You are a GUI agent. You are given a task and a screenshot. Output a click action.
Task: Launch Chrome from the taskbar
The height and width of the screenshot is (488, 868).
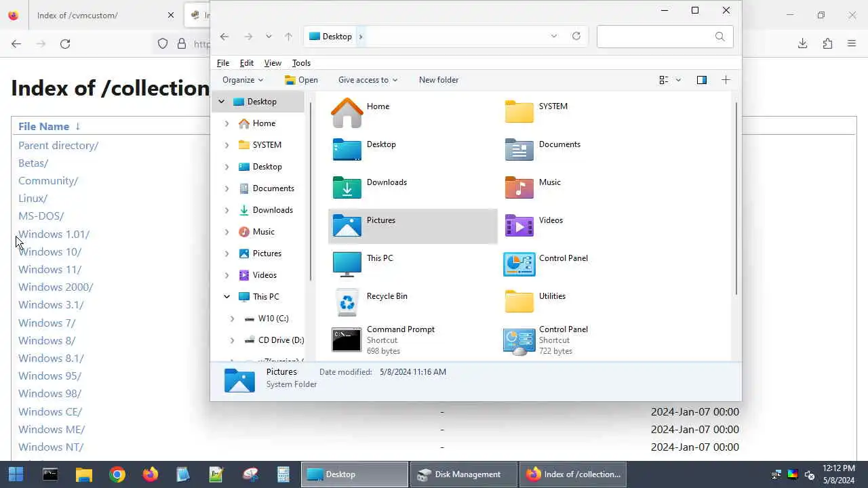117,474
